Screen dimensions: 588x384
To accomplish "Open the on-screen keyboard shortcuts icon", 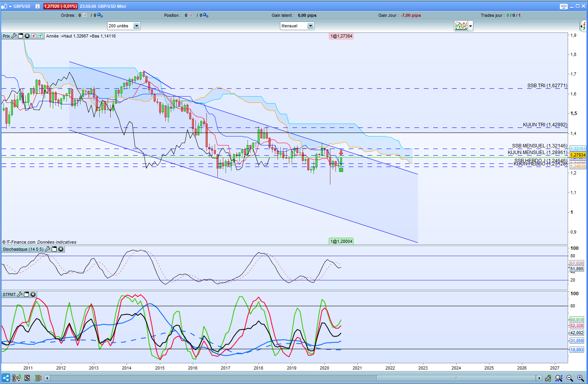I will 563,6.
